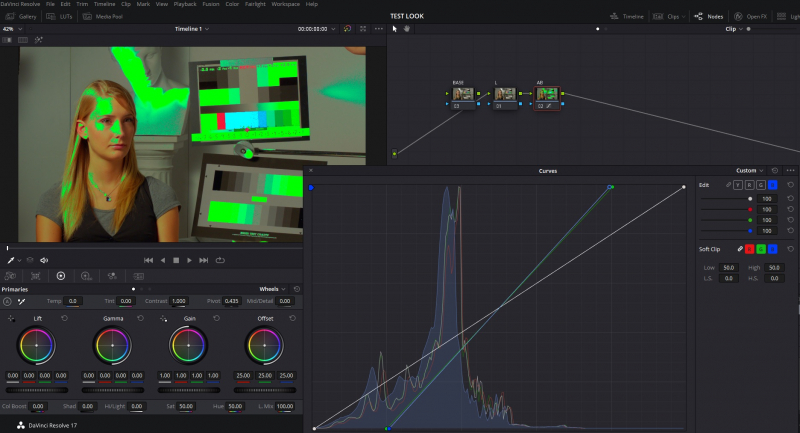Screen dimensions: 800x433
Task: Open the Timeline 1 name dropdown
Action: [x=192, y=29]
